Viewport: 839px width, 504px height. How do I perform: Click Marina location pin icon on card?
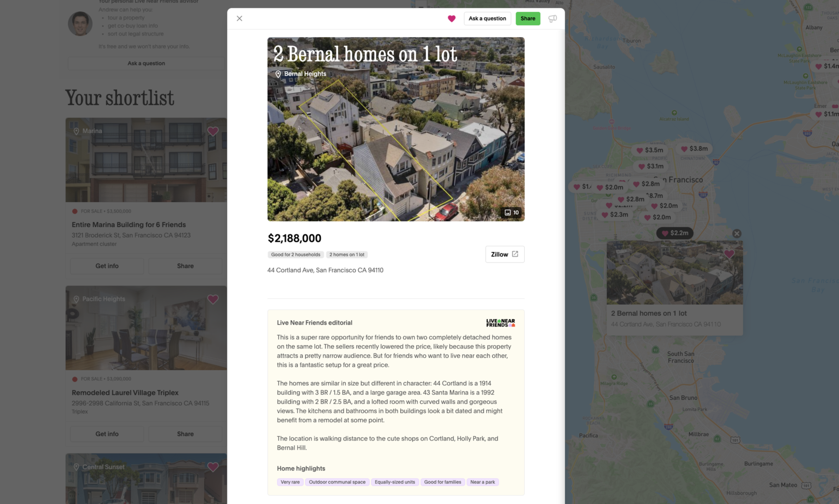coord(76,131)
